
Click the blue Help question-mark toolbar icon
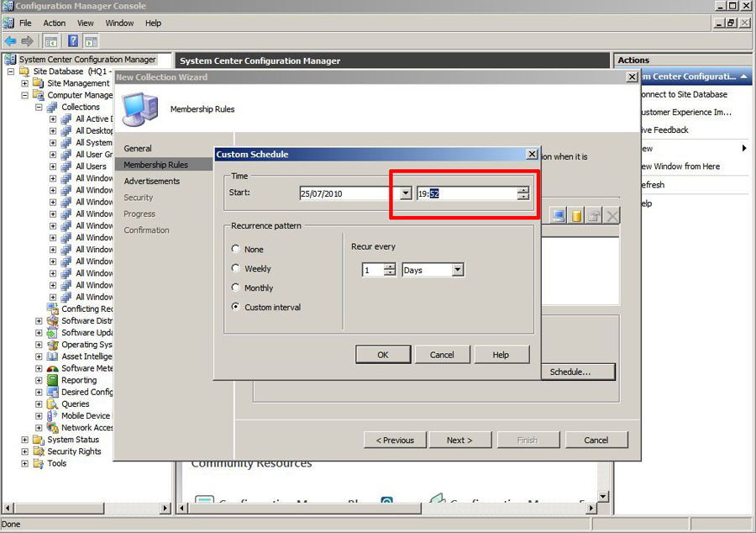tap(73, 41)
